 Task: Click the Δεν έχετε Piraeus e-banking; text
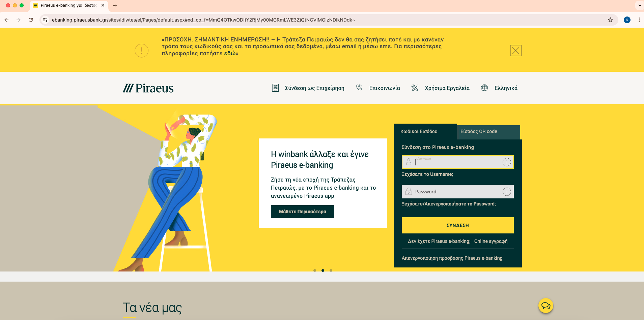pyautogui.click(x=439, y=241)
